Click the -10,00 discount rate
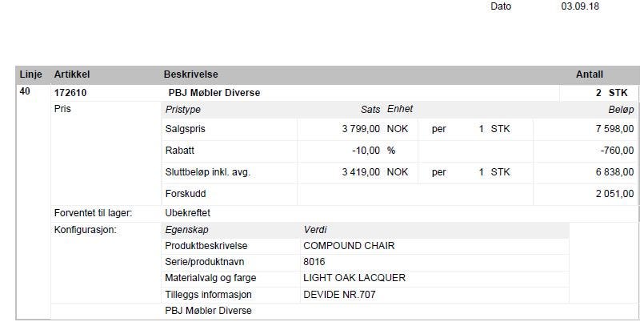Screen dimensions: 644x322 366,151
